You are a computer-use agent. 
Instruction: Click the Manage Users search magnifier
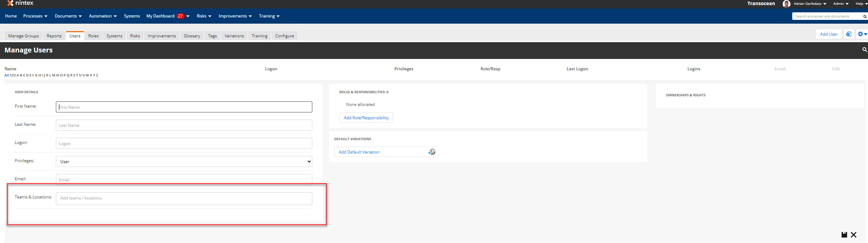coord(864,50)
